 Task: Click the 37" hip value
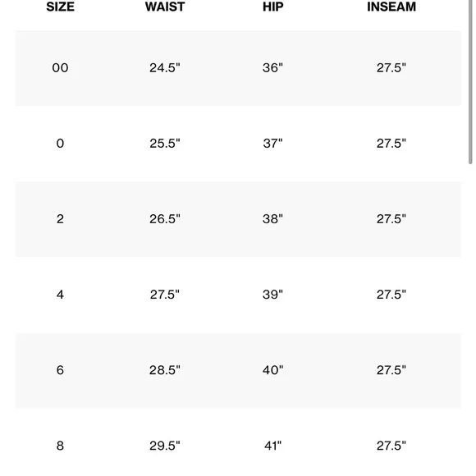tap(273, 144)
